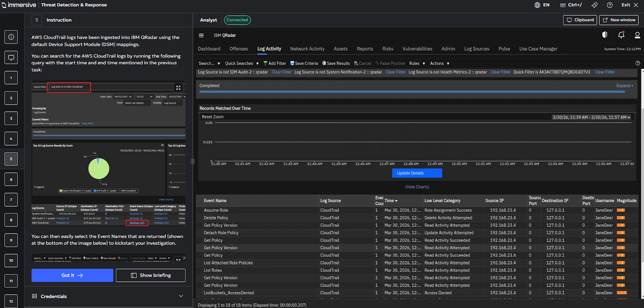The height and width of the screenshot is (308, 644).
Task: Click the monitor icon in left sidebar
Action: point(11,57)
